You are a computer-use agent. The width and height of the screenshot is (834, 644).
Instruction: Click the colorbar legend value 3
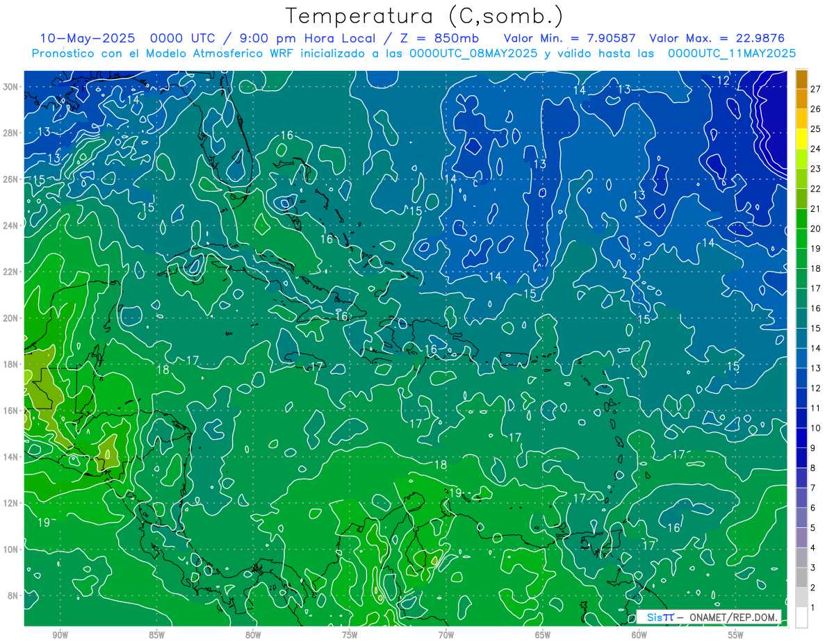pos(813,568)
